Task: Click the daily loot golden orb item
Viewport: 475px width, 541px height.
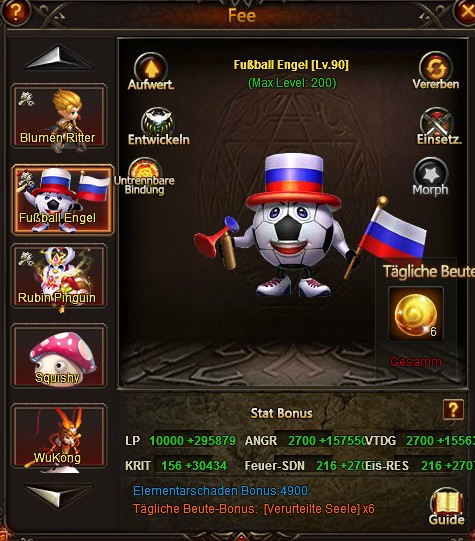Action: (416, 314)
